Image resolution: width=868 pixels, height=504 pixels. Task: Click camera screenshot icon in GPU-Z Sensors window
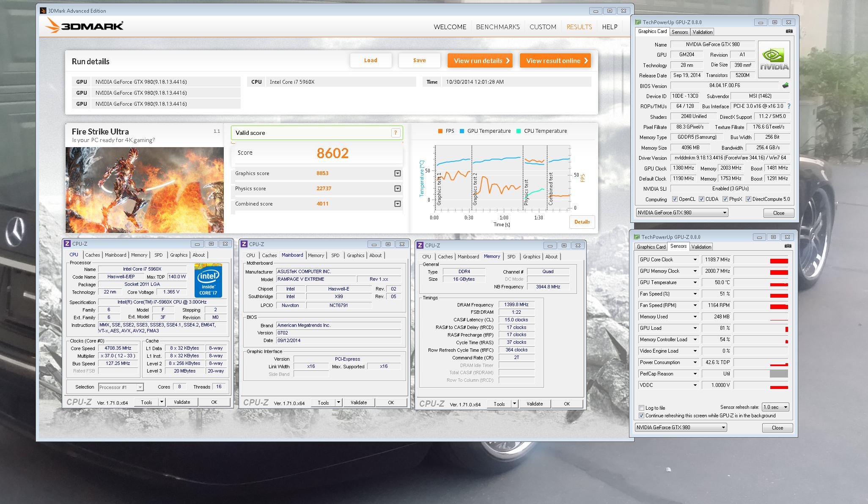click(x=788, y=246)
